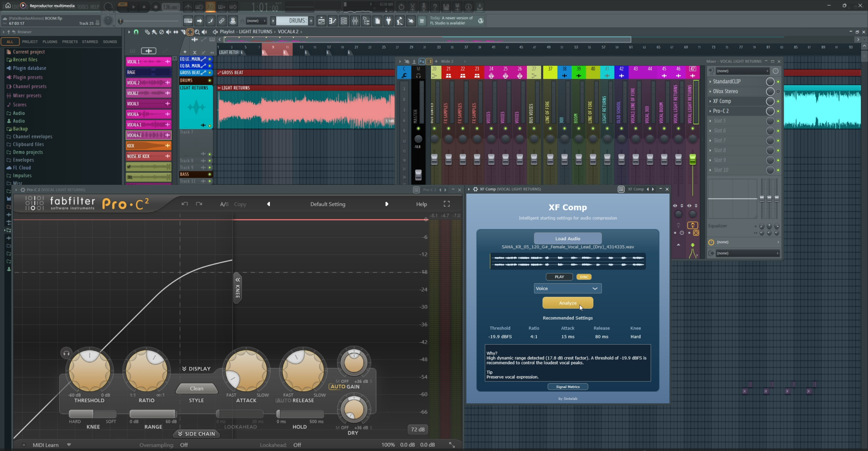Click the RANGE slider in Pro-C 2
The width and height of the screenshot is (868, 451).
153,414
